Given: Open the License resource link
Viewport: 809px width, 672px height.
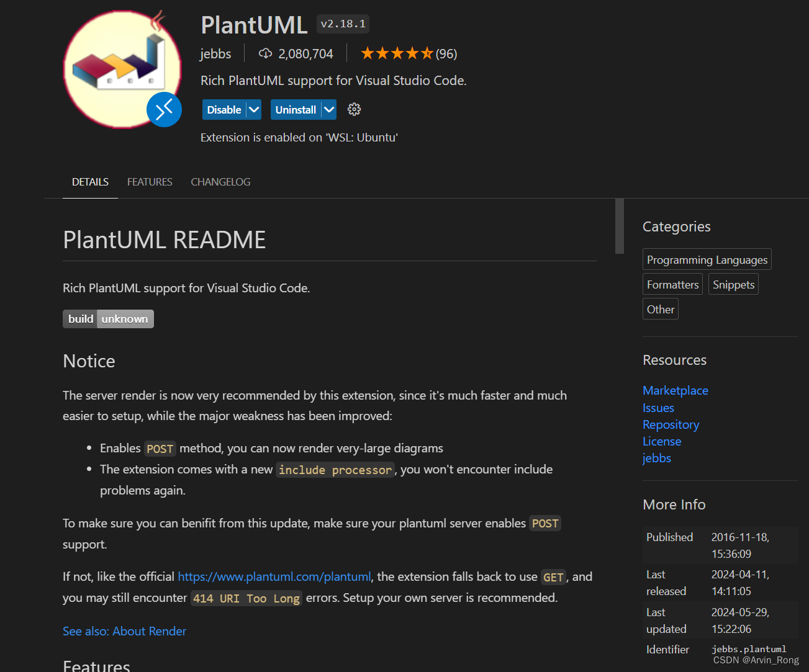Looking at the screenshot, I should tap(662, 441).
